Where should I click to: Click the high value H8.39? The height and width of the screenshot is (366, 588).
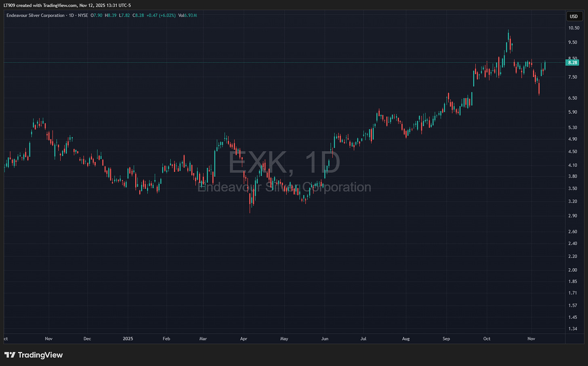(x=111, y=15)
